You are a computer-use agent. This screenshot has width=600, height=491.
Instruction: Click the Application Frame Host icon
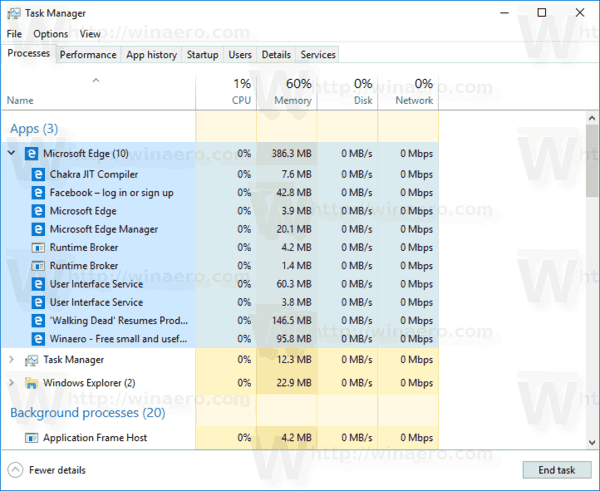[x=31, y=438]
